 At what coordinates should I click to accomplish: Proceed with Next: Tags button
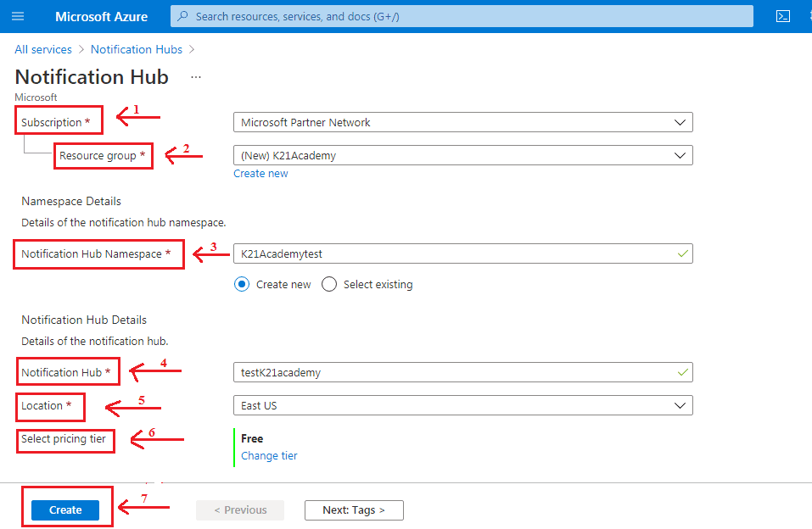(x=354, y=510)
